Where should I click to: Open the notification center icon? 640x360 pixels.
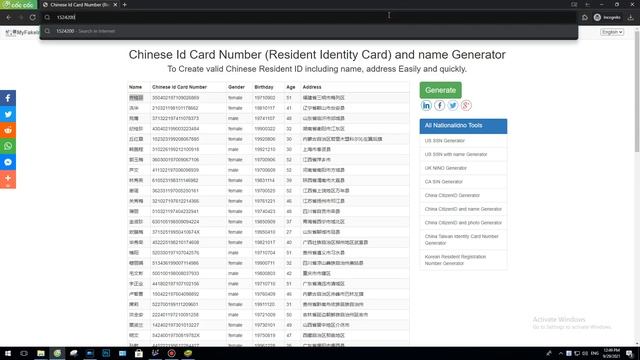coord(630,353)
